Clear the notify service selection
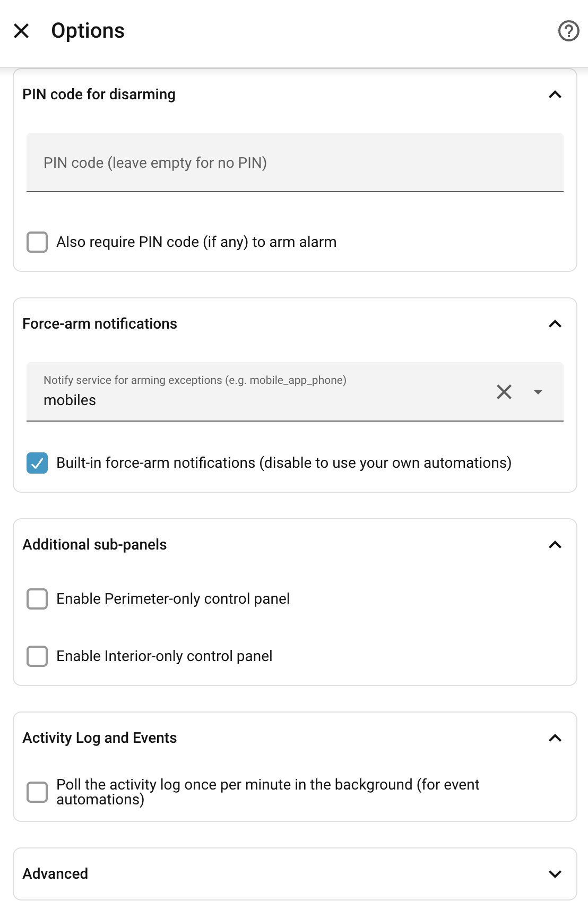Viewport: 588px width, 909px height. [504, 392]
